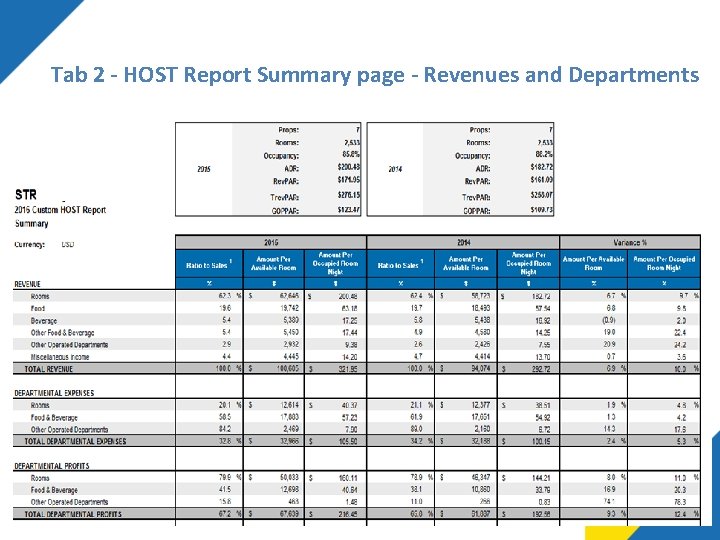Click the 'TOTAL DEPARTMENTAL EXPENSES' row label

[x=75, y=441]
